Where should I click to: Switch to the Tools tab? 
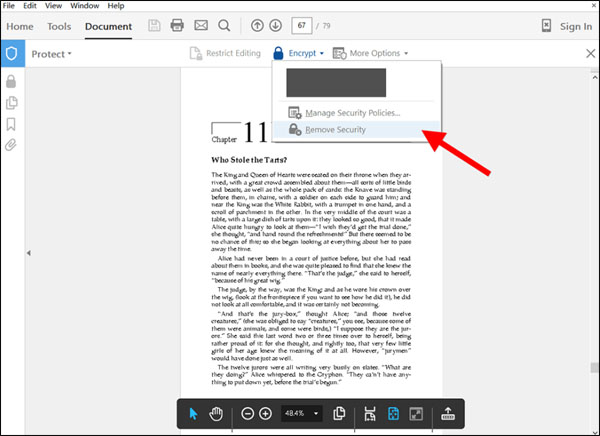(59, 26)
